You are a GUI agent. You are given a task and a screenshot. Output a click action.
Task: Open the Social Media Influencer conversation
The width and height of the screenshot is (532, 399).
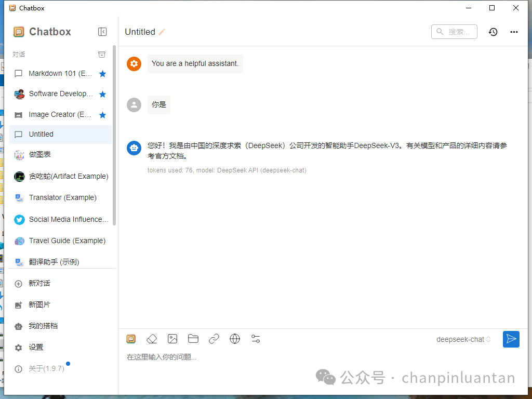click(60, 220)
